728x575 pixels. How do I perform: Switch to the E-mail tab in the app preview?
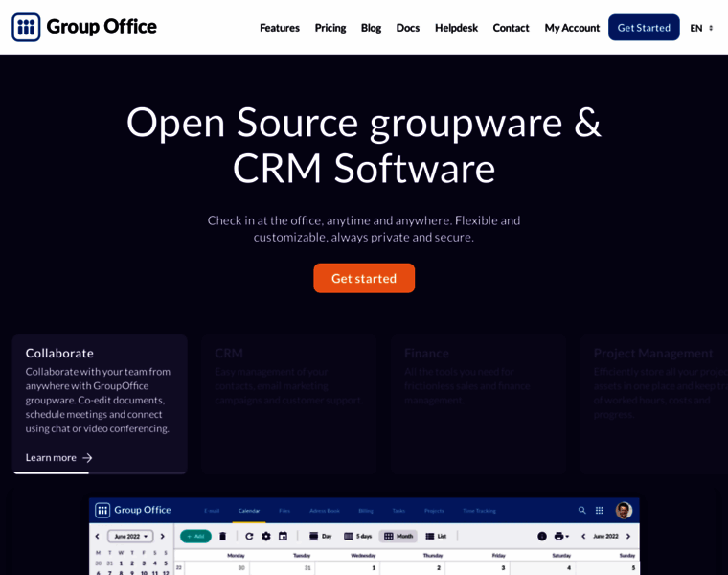point(212,511)
